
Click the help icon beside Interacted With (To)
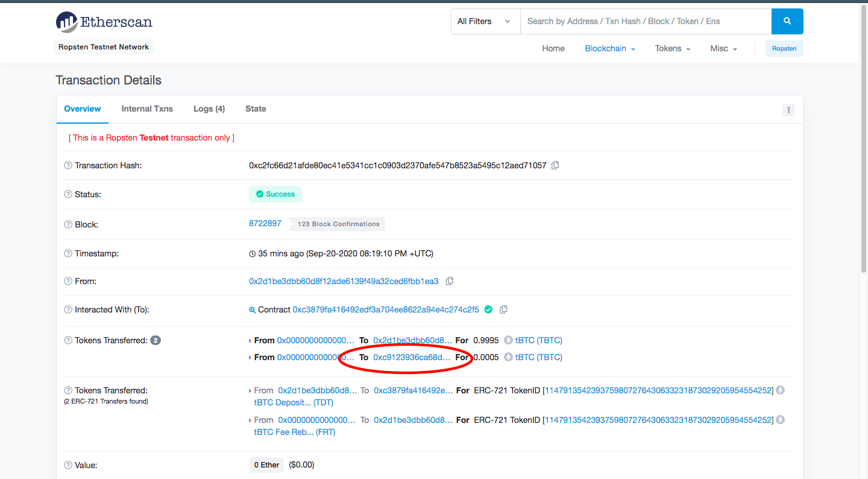(68, 309)
